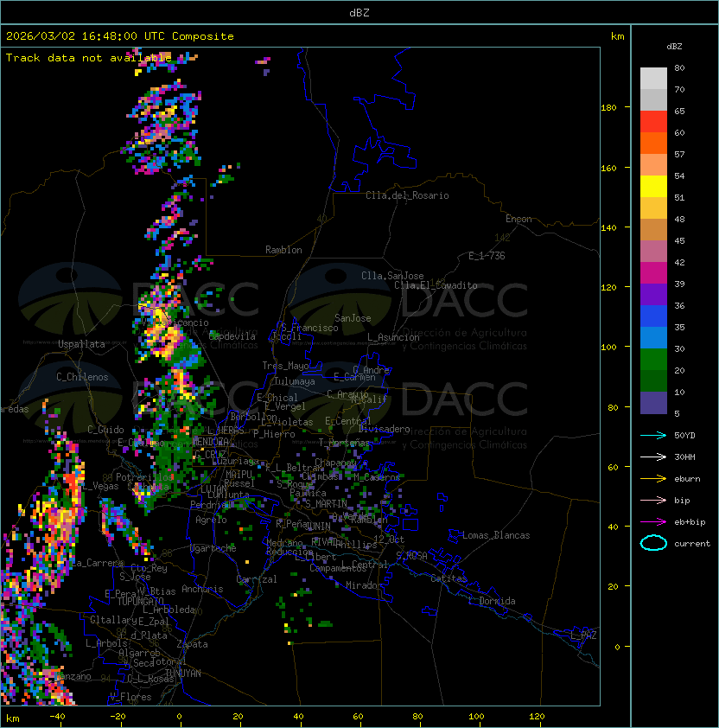719x728 pixels.
Task: Select the 'Divisadero' place label
Action: [x=384, y=429]
